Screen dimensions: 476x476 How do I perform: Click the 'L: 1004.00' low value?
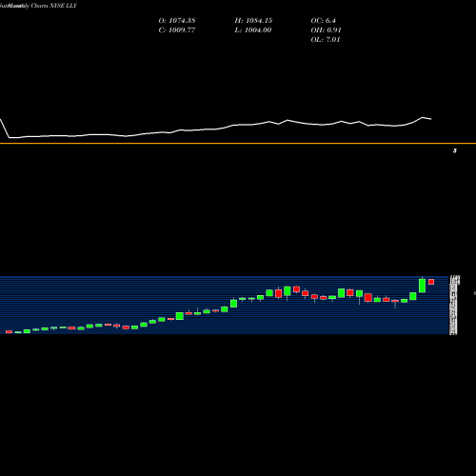tap(253, 30)
